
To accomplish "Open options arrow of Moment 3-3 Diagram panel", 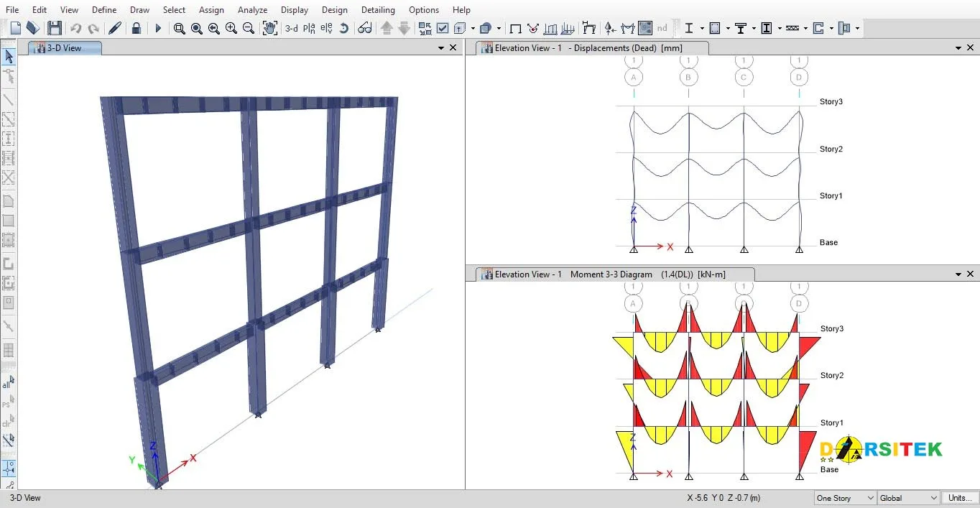I will [x=958, y=274].
